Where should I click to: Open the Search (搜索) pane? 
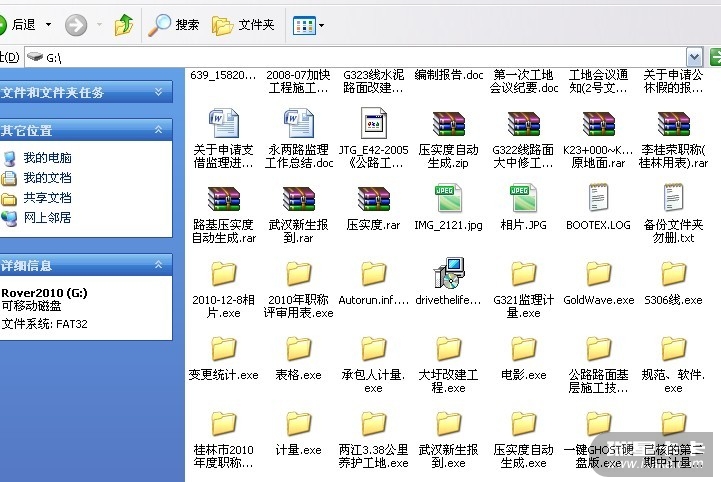[x=174, y=25]
